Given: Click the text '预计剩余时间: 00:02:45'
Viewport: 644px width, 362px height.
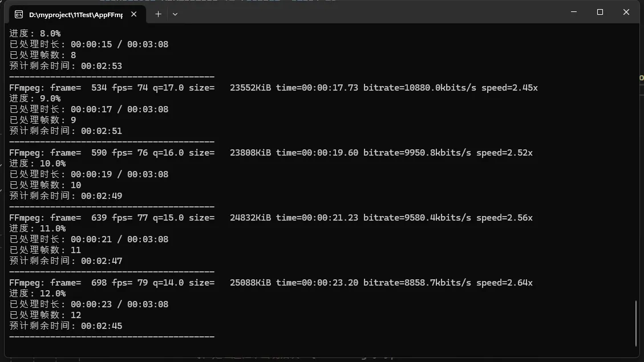Looking at the screenshot, I should pyautogui.click(x=66, y=326).
